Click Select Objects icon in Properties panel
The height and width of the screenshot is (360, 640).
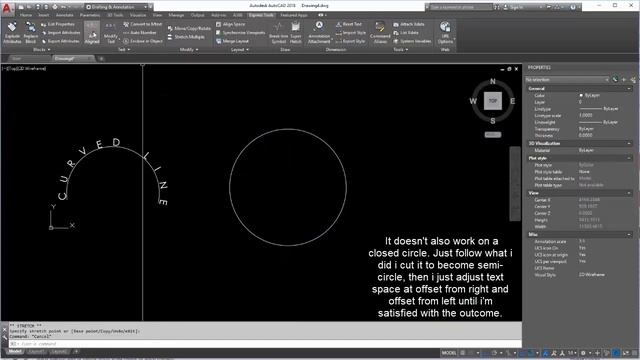tap(624, 80)
